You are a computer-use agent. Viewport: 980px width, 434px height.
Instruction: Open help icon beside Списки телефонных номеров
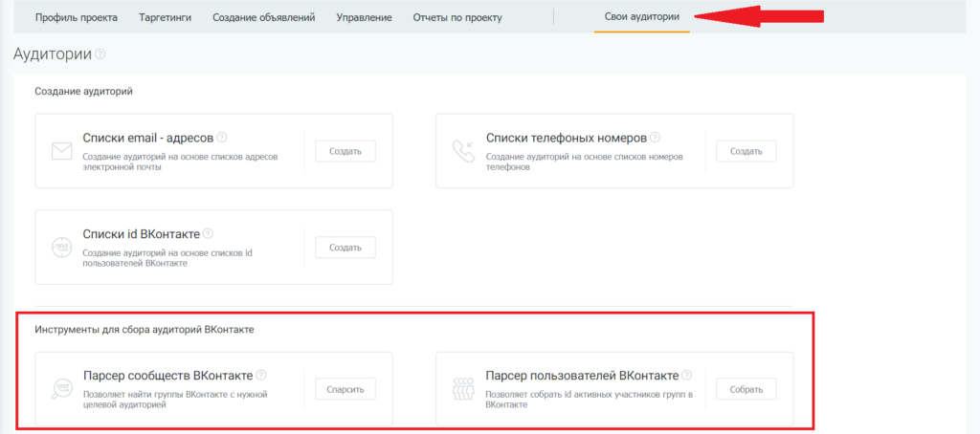pos(655,137)
